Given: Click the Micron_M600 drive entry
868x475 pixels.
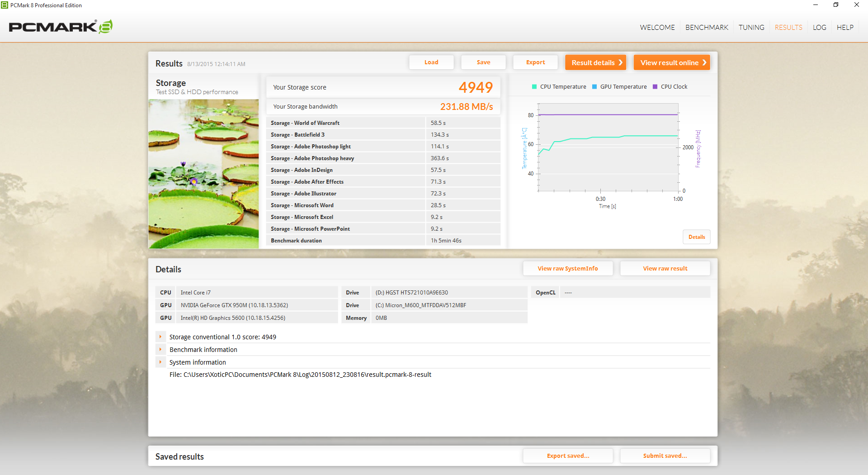Looking at the screenshot, I should [x=449, y=305].
